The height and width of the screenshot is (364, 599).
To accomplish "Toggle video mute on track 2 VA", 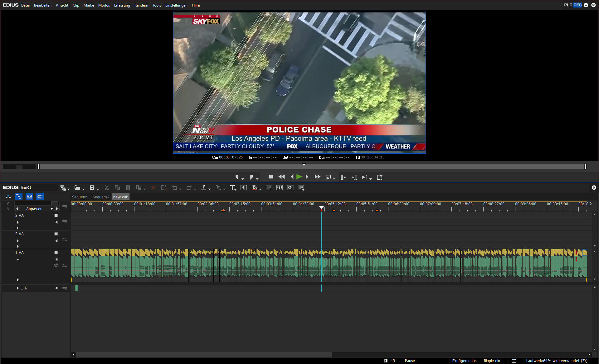I will tap(56, 234).
